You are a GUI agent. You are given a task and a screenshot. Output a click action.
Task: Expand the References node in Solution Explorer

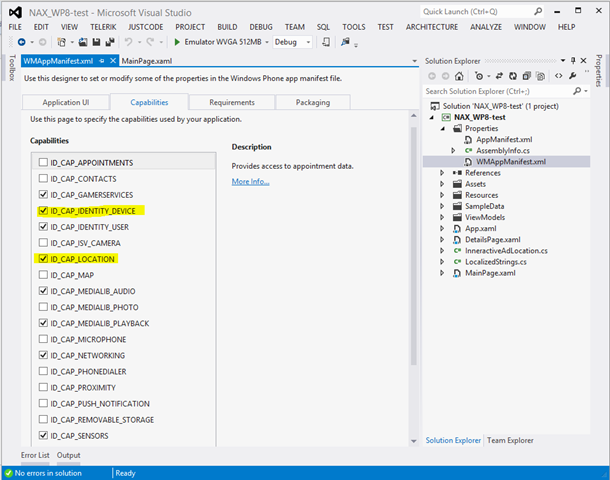443,173
